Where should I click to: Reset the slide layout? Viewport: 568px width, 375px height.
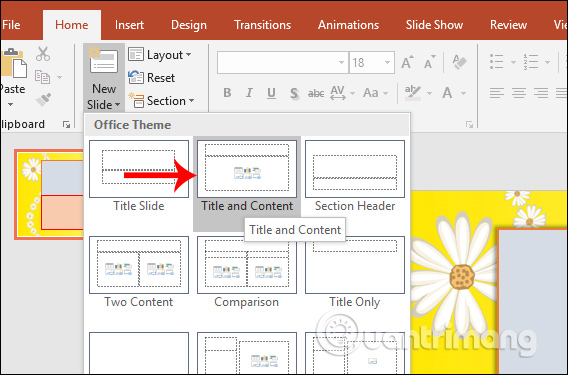coord(151,78)
